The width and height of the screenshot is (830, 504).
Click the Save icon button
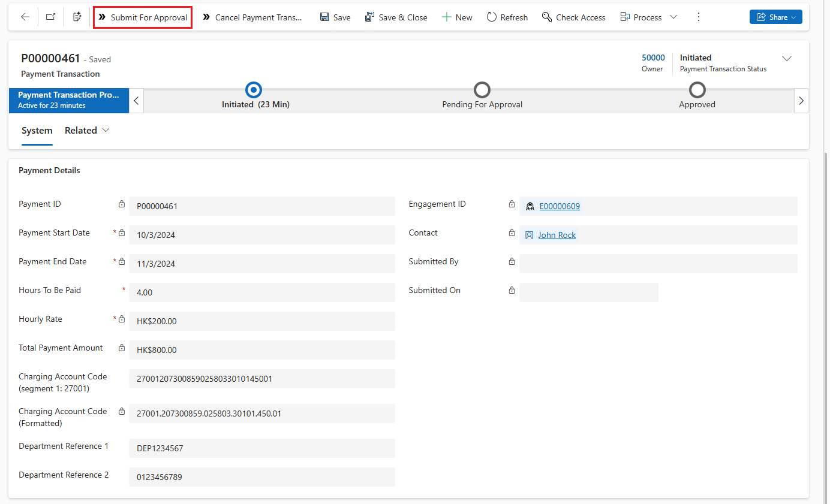click(335, 17)
